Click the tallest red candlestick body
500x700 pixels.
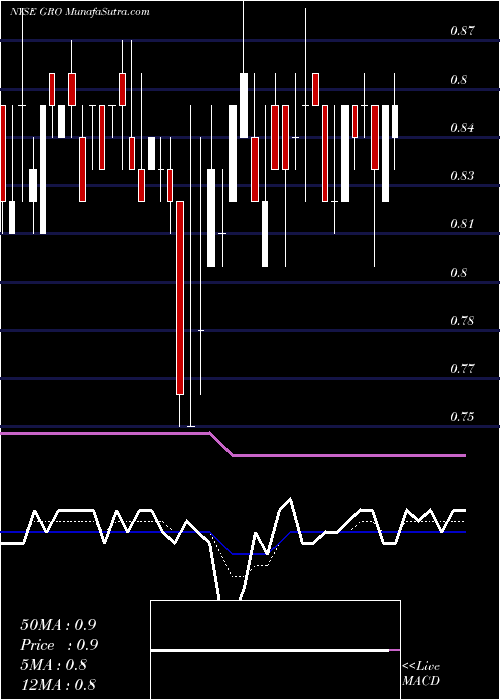[x=180, y=298]
